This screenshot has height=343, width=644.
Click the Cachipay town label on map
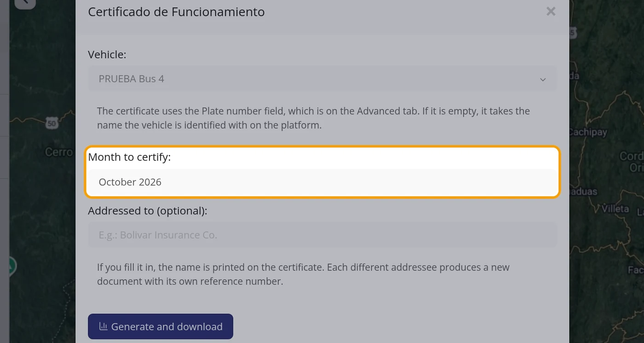pyautogui.click(x=588, y=132)
